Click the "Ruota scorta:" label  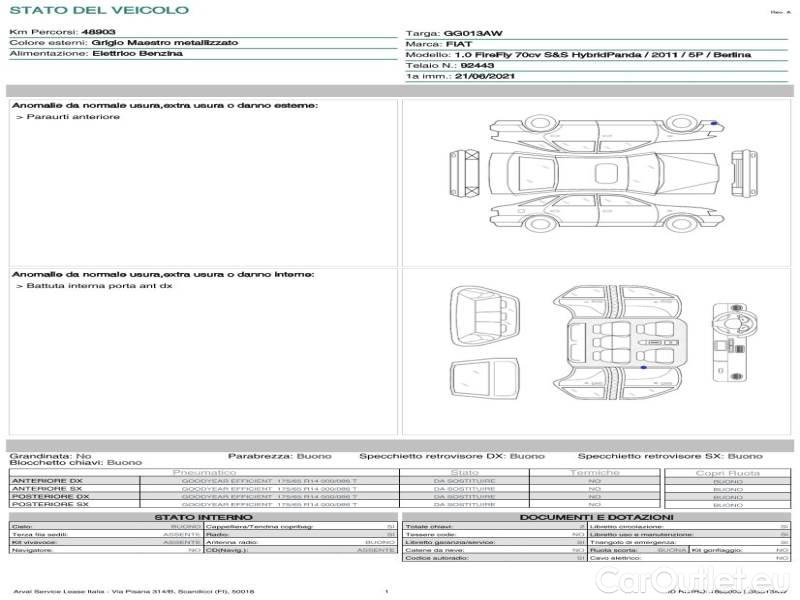(x=614, y=551)
